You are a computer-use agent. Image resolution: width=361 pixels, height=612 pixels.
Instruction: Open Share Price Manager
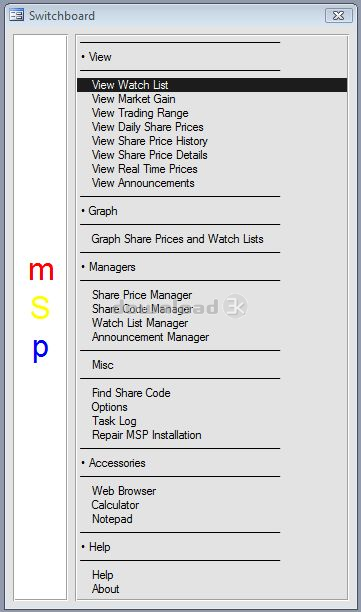(x=142, y=295)
